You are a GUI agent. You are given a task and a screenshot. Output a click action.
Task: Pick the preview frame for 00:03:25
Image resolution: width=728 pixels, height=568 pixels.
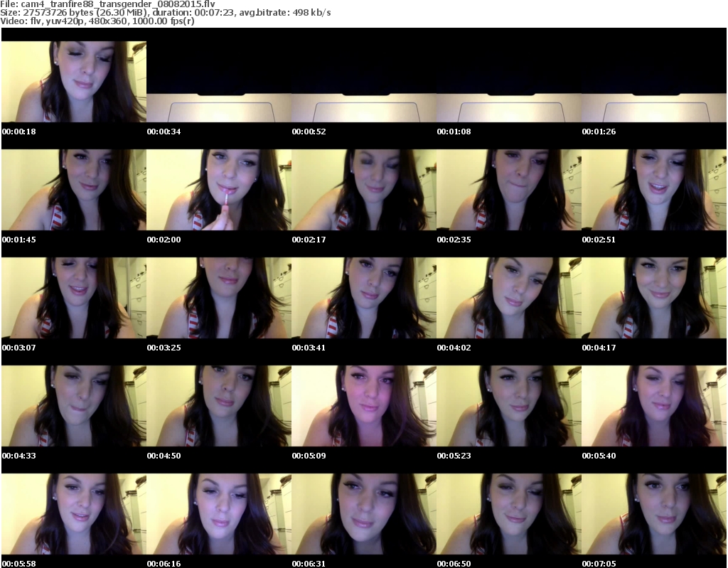[x=219, y=298]
